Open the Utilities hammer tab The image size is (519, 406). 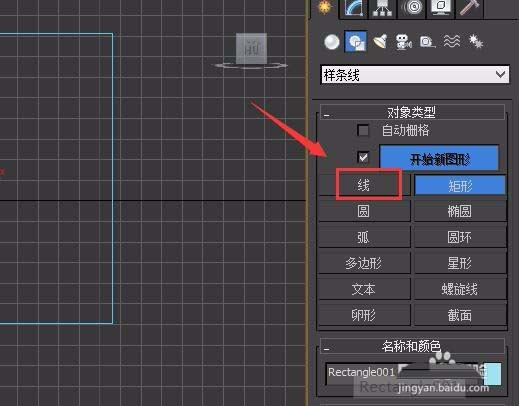469,8
